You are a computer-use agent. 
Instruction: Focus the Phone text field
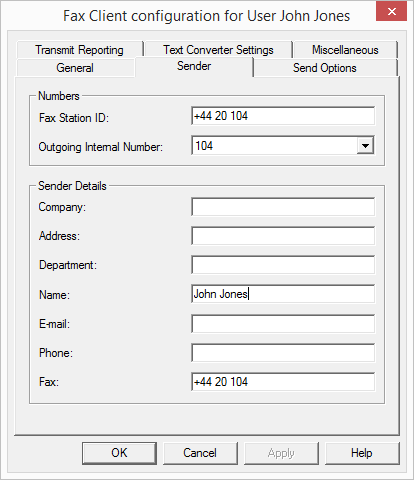pos(283,353)
